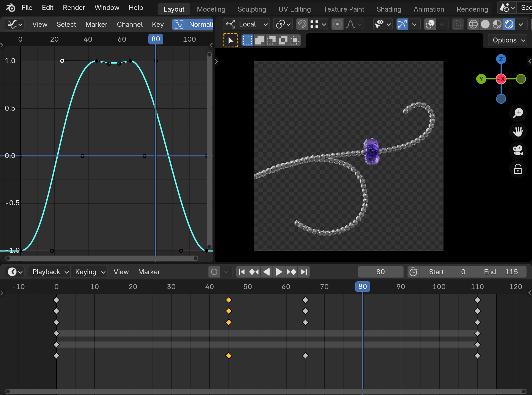Open the Playback dropdown menu
Image resolution: width=532 pixels, height=395 pixels.
(x=50, y=272)
